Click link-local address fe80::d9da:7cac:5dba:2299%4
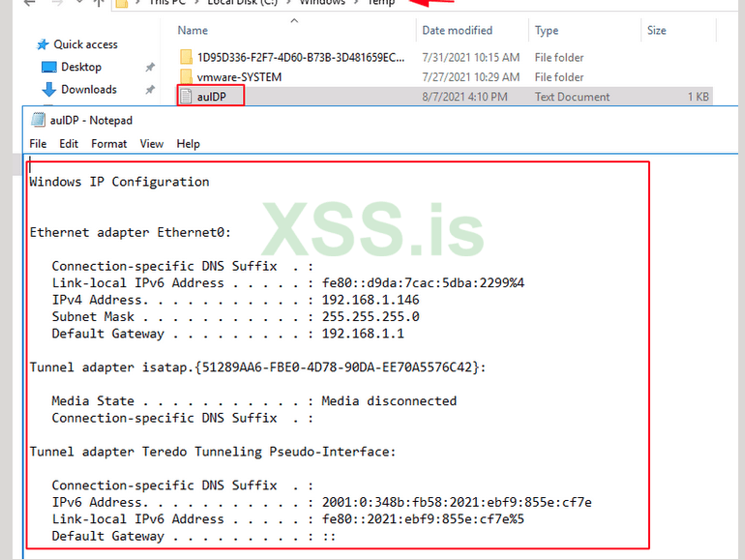 [x=423, y=283]
